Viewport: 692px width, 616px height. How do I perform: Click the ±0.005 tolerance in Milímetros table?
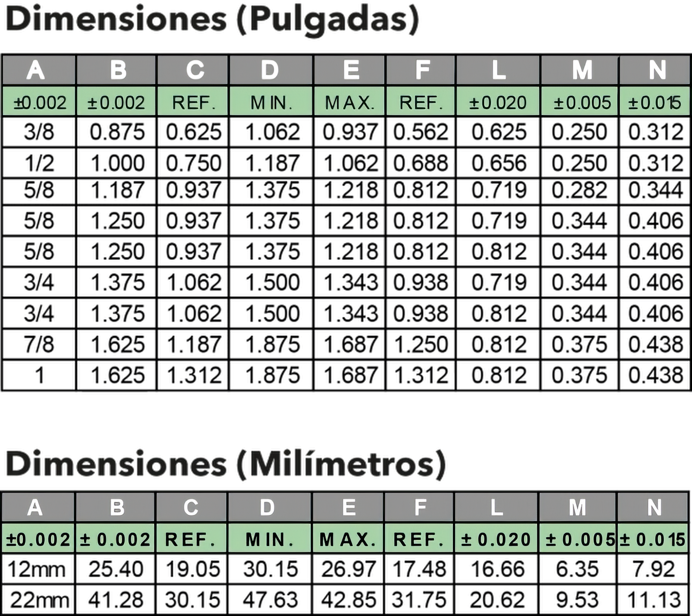point(578,539)
